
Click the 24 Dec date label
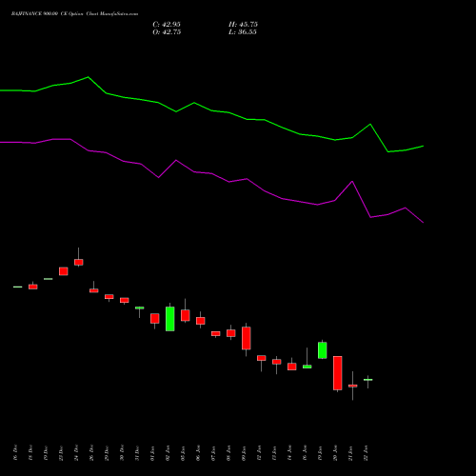coord(76,453)
